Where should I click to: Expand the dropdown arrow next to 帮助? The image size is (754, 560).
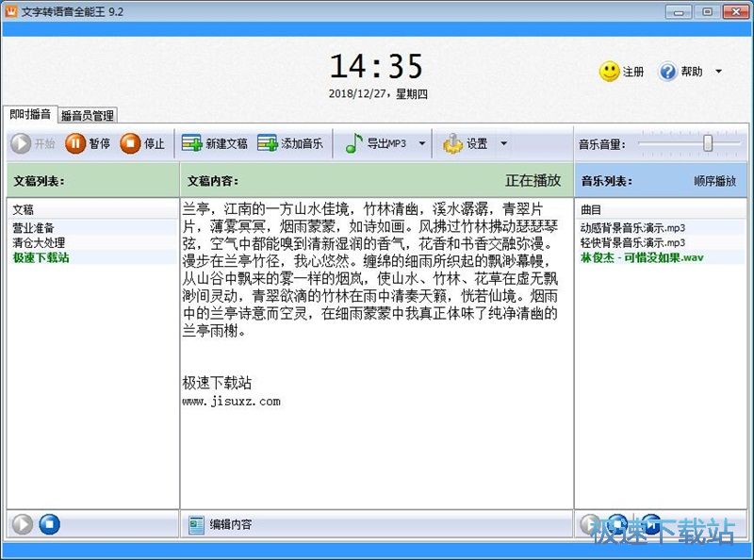click(x=718, y=72)
